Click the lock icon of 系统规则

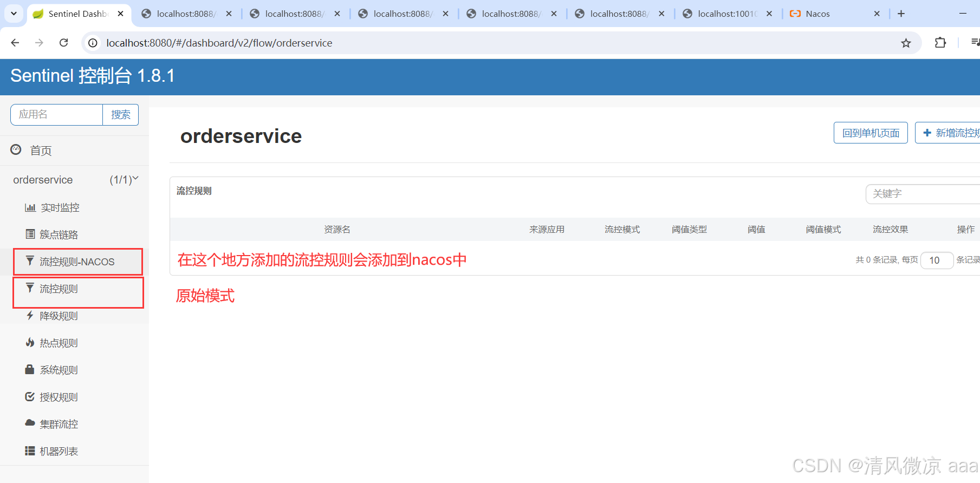pyautogui.click(x=30, y=369)
